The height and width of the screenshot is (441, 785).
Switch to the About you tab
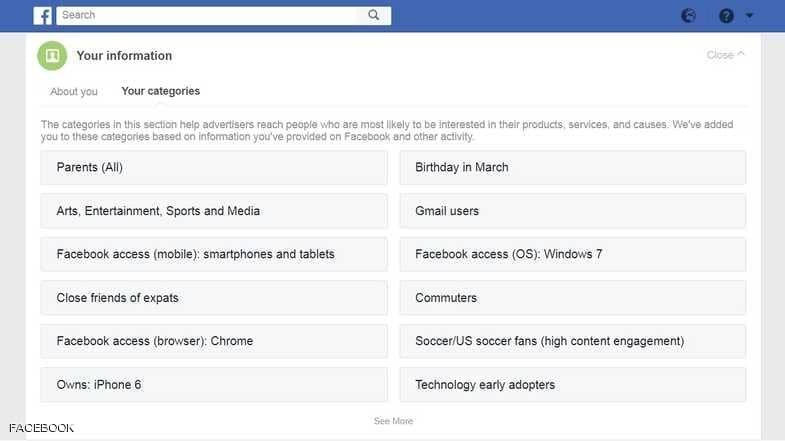[74, 92]
